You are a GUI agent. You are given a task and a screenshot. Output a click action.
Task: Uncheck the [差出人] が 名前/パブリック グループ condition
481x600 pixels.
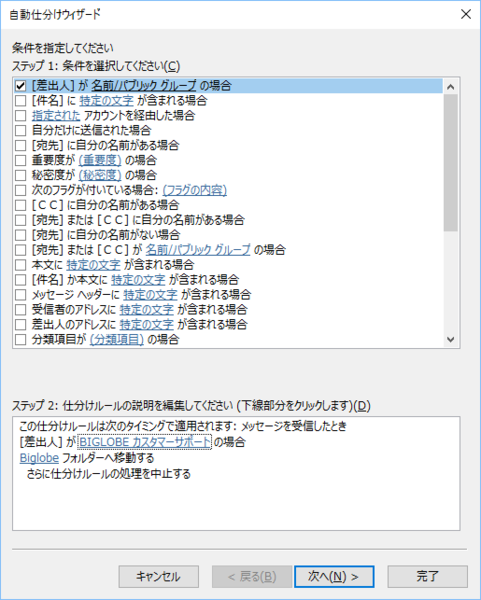[x=20, y=86]
